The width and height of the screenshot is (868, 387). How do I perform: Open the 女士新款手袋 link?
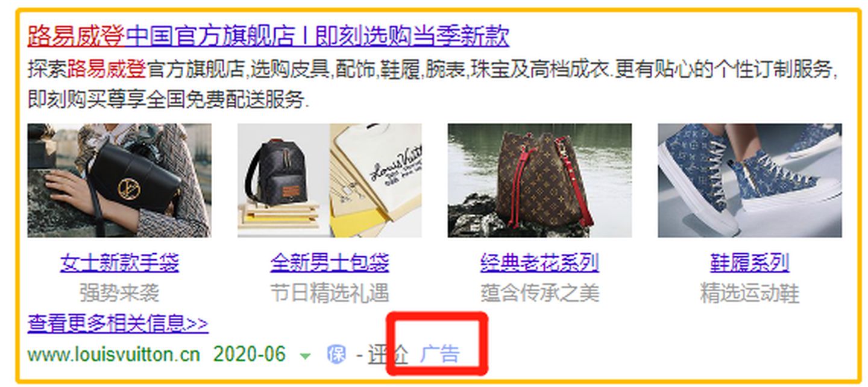click(119, 263)
